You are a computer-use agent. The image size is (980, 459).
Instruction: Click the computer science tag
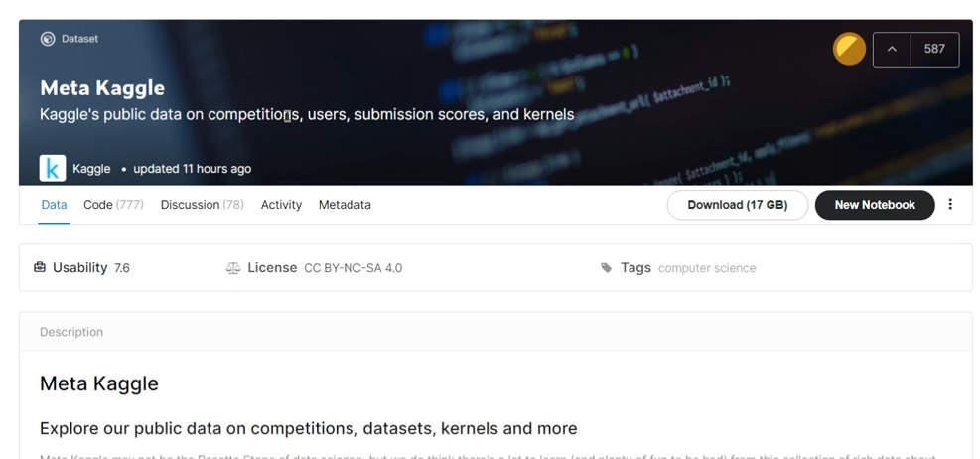(x=707, y=268)
